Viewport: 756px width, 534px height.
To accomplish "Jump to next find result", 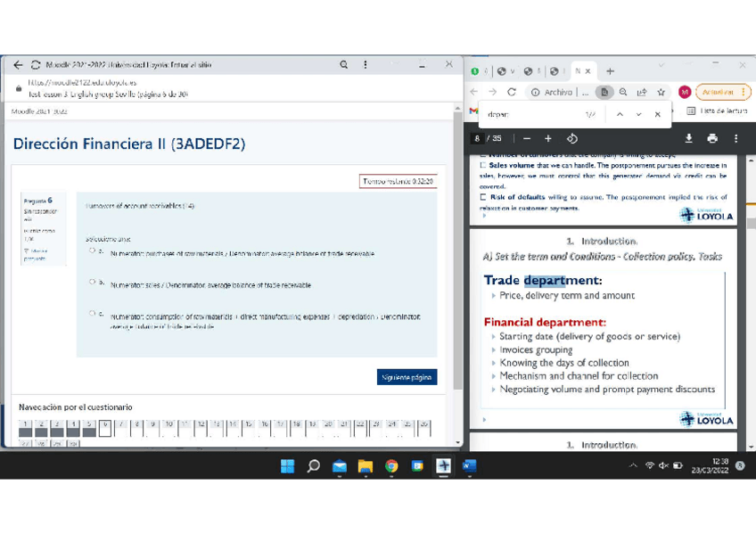I will click(x=639, y=115).
